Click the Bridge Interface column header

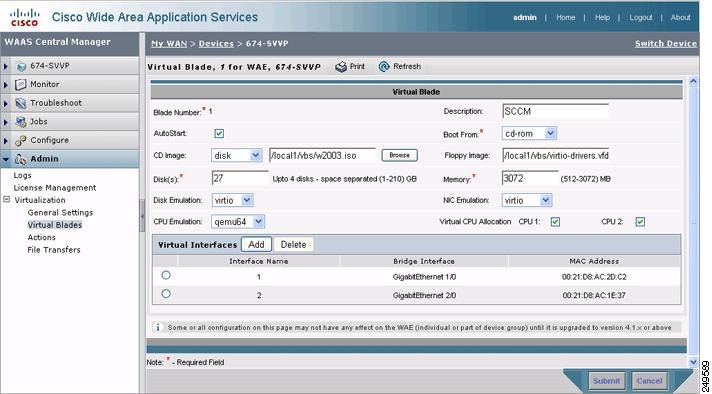click(424, 261)
